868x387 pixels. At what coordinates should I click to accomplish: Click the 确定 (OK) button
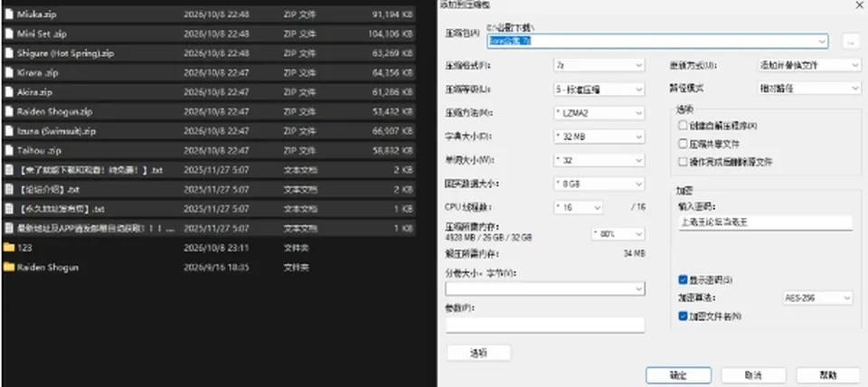click(679, 375)
